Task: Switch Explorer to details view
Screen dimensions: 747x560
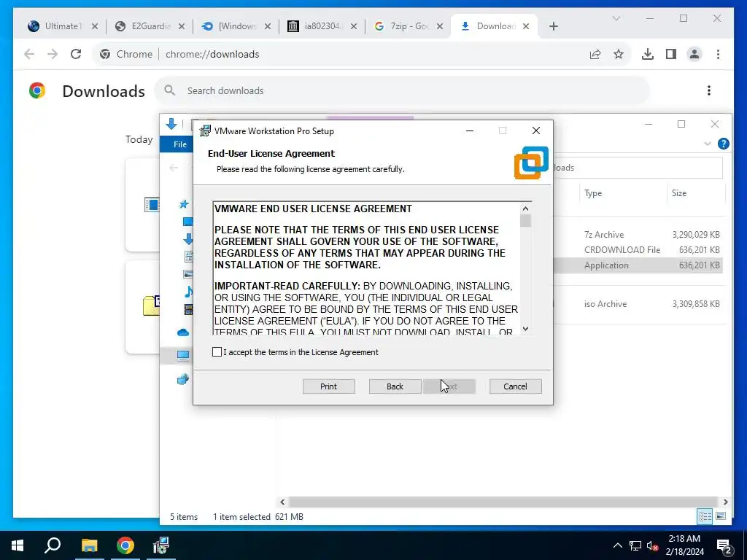Action: point(705,516)
